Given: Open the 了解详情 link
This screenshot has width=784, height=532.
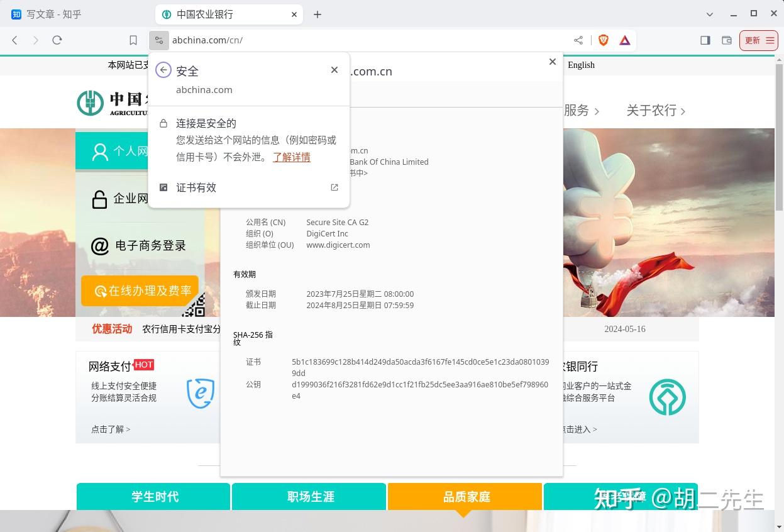Looking at the screenshot, I should pyautogui.click(x=291, y=157).
